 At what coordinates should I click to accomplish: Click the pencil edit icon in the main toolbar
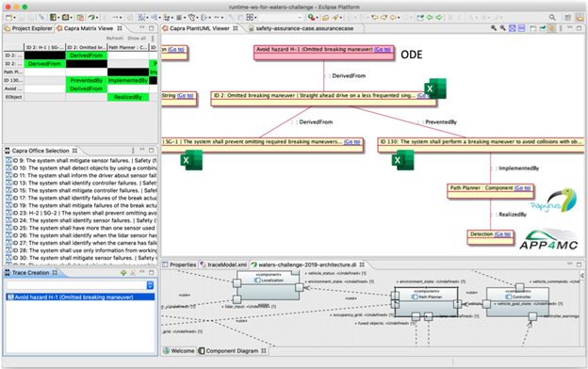[x=41, y=17]
